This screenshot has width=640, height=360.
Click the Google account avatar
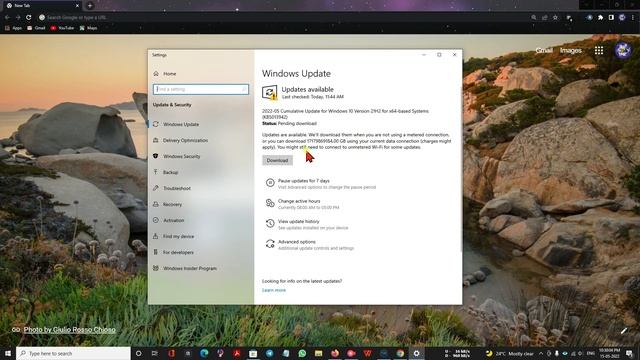623,50
